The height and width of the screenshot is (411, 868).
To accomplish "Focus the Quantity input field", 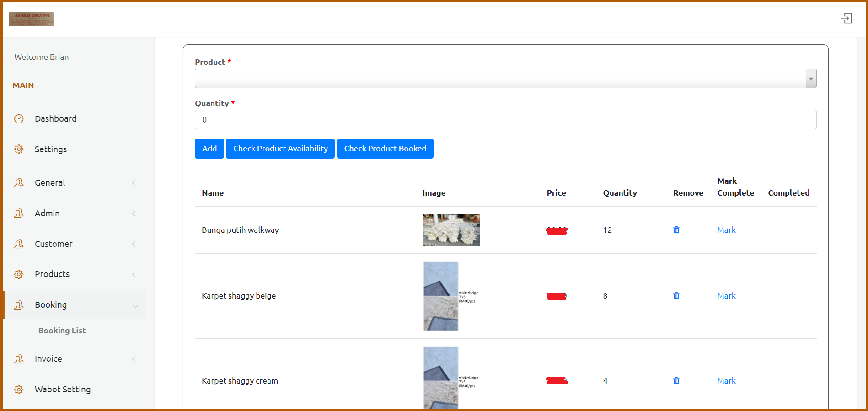I will pos(505,120).
